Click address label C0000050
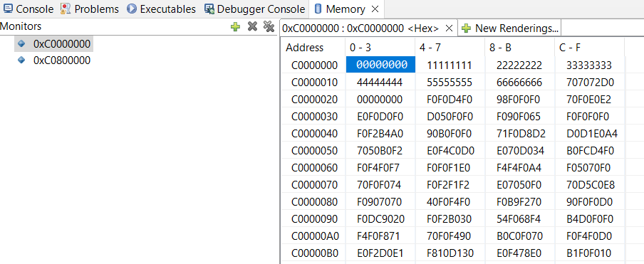 tap(315, 151)
